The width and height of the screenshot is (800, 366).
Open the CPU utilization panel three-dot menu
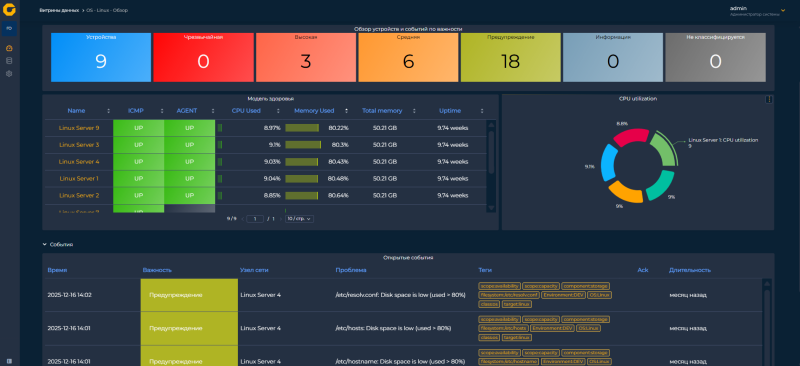[769, 100]
